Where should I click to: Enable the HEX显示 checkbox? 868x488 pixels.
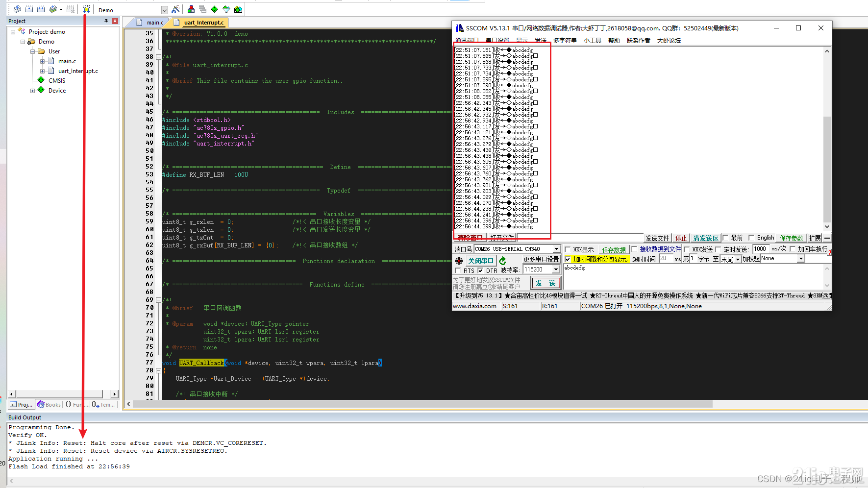point(568,249)
